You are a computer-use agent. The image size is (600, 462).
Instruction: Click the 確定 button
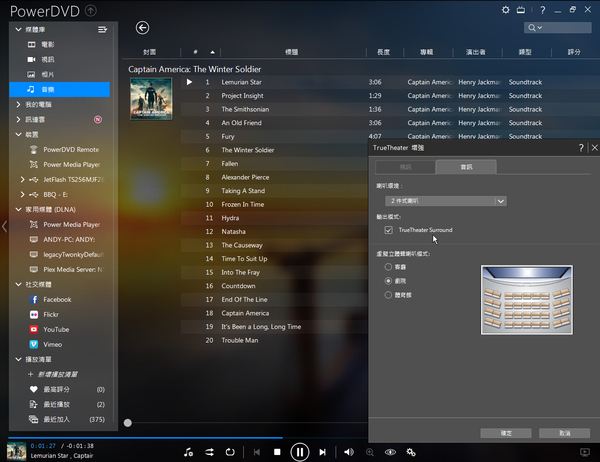[504, 433]
